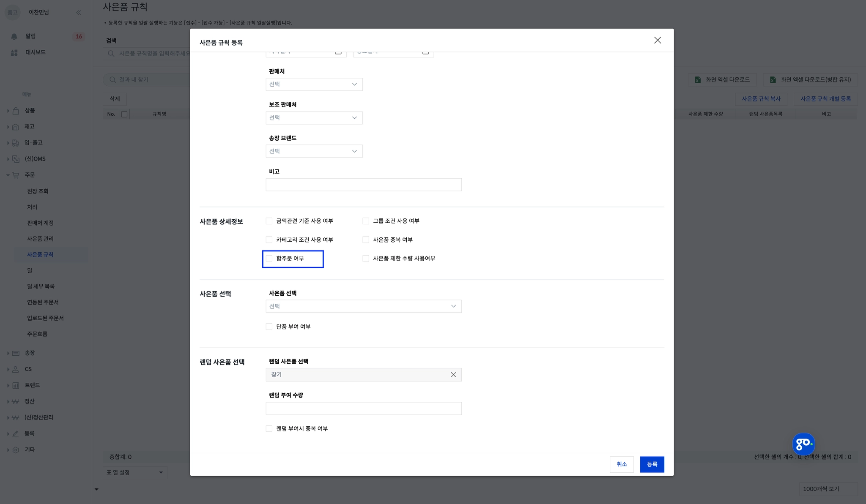Viewport: 866px width, 504px height.
Task: Tick the 사은품 중복 여부 checkbox
Action: [x=366, y=240]
